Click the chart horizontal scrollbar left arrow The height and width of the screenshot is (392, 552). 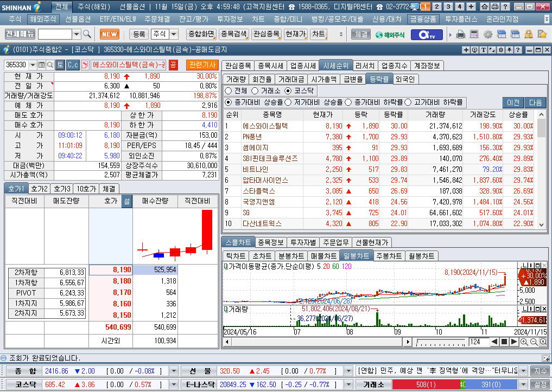(x=227, y=342)
